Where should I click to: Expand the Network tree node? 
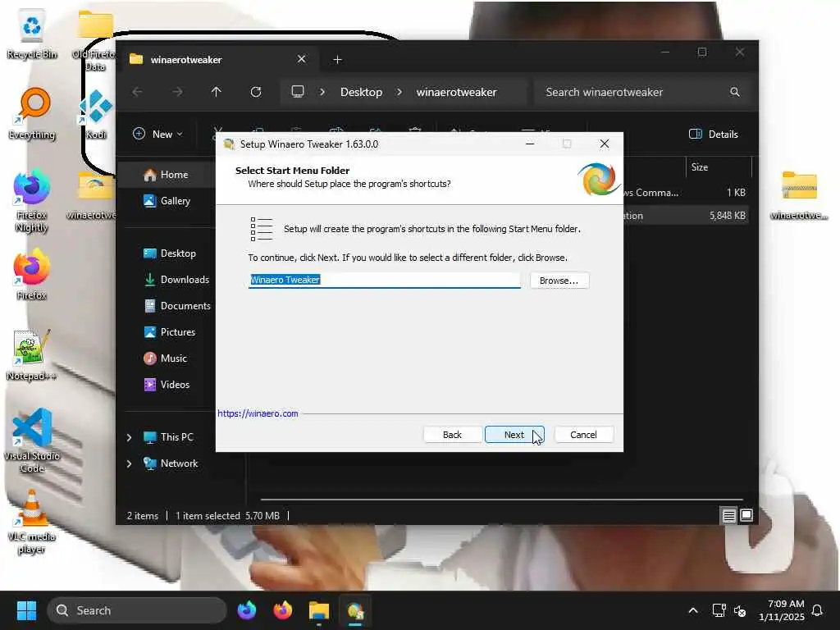[x=129, y=464]
